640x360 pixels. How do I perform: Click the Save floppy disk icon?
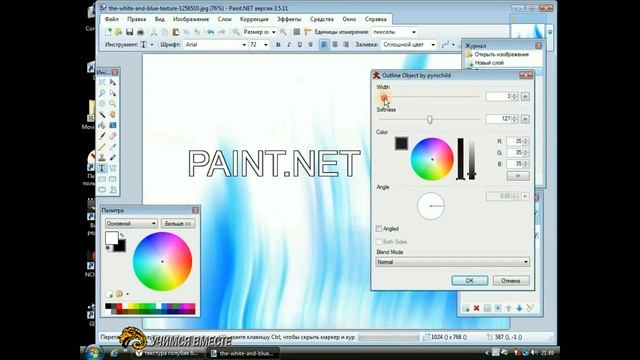[x=129, y=32]
